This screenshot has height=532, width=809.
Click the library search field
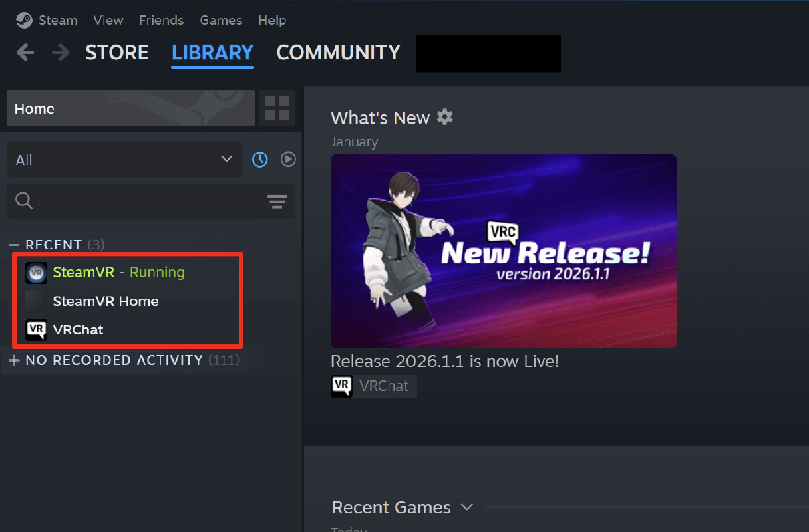tap(140, 201)
